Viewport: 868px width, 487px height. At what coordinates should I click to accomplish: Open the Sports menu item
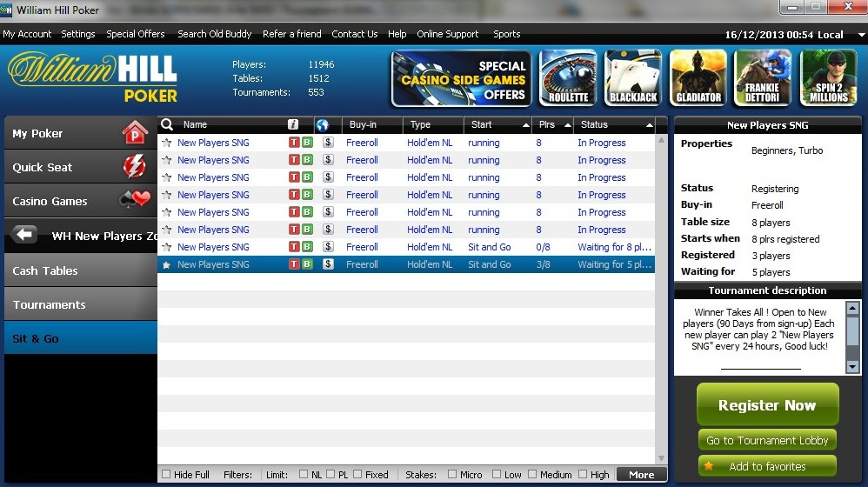click(x=506, y=34)
